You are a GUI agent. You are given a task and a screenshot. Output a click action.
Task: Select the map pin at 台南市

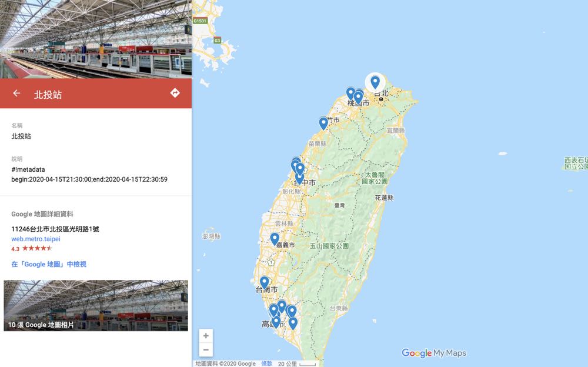pyautogui.click(x=265, y=283)
